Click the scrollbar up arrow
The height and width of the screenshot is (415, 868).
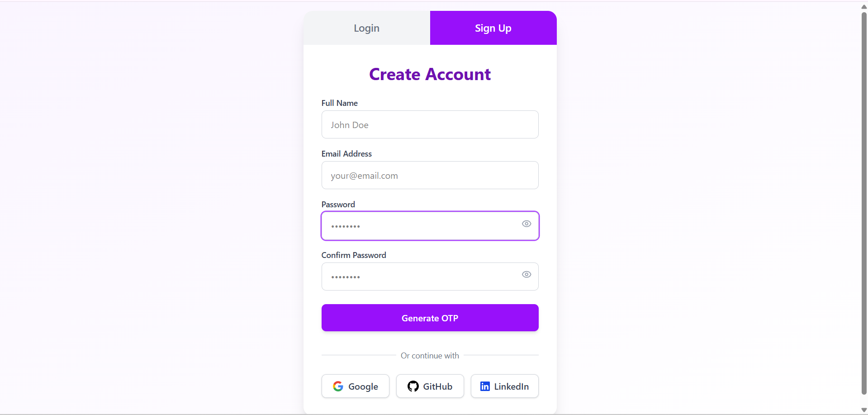coord(864,6)
